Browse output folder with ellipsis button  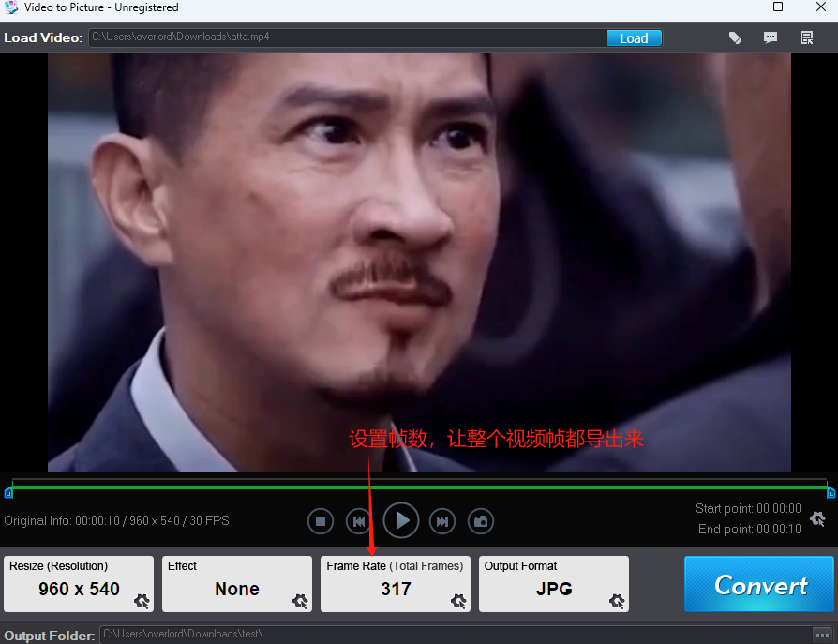(x=822, y=635)
